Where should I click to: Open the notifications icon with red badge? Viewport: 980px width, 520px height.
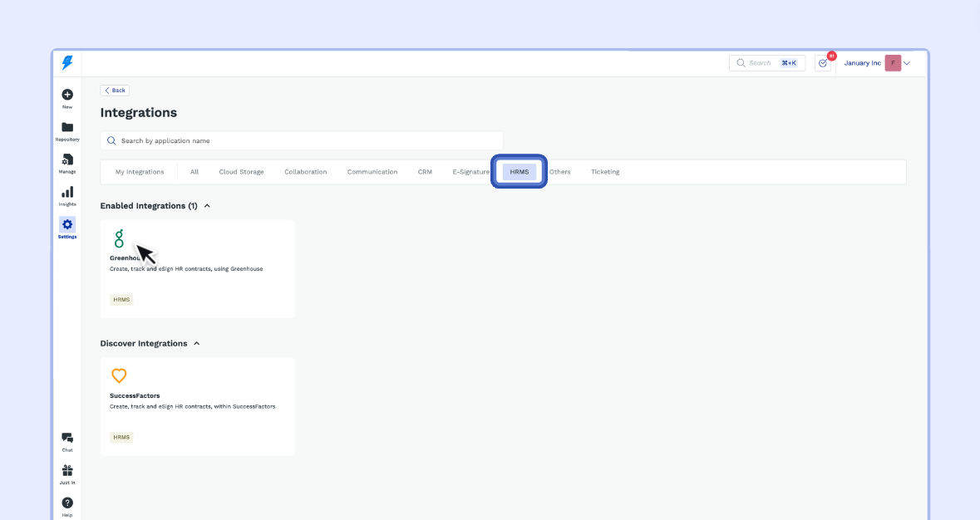823,63
